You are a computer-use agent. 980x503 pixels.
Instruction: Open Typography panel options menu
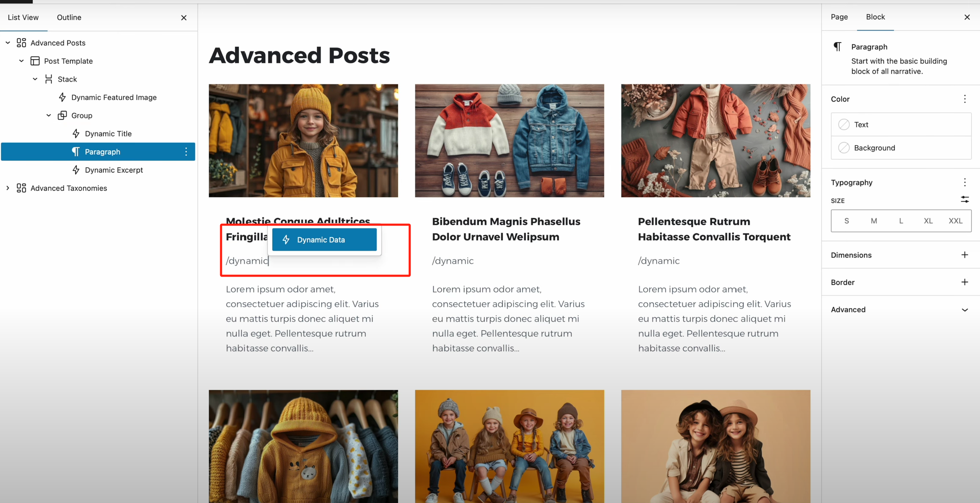(x=965, y=183)
